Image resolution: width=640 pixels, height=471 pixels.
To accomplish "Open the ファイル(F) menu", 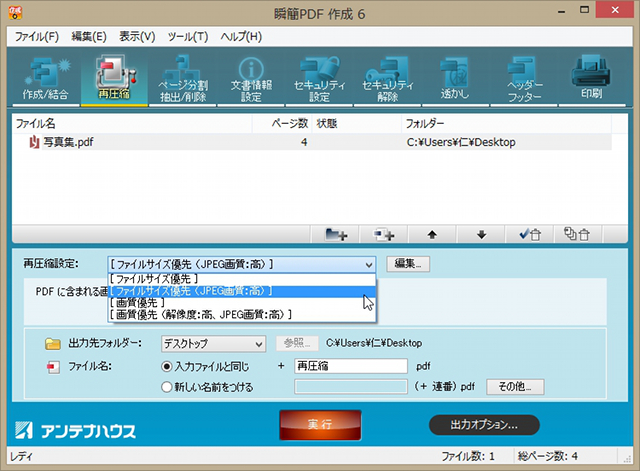I will 37,37.
